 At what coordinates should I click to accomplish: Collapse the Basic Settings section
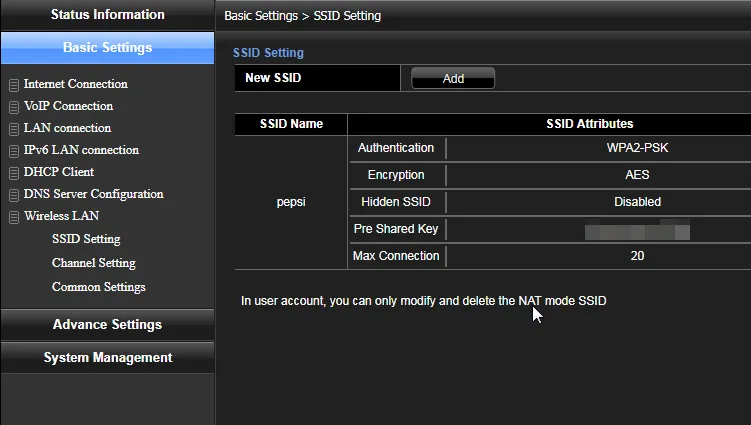pos(107,48)
